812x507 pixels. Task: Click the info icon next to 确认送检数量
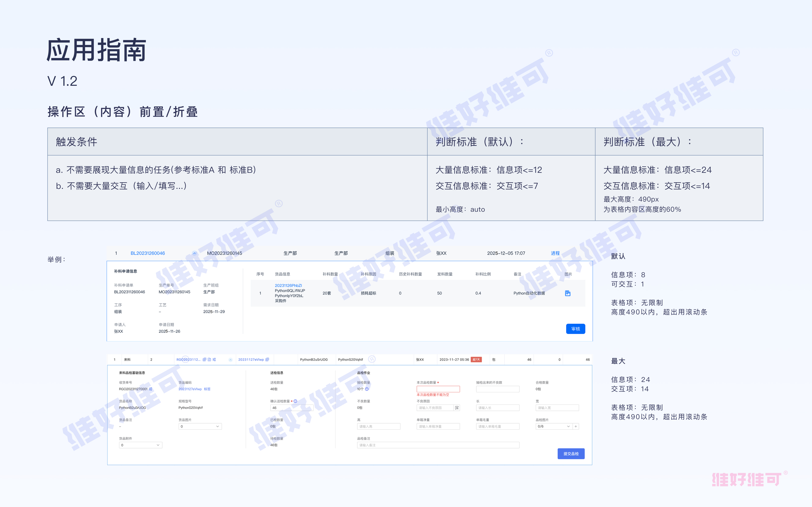pos(295,401)
